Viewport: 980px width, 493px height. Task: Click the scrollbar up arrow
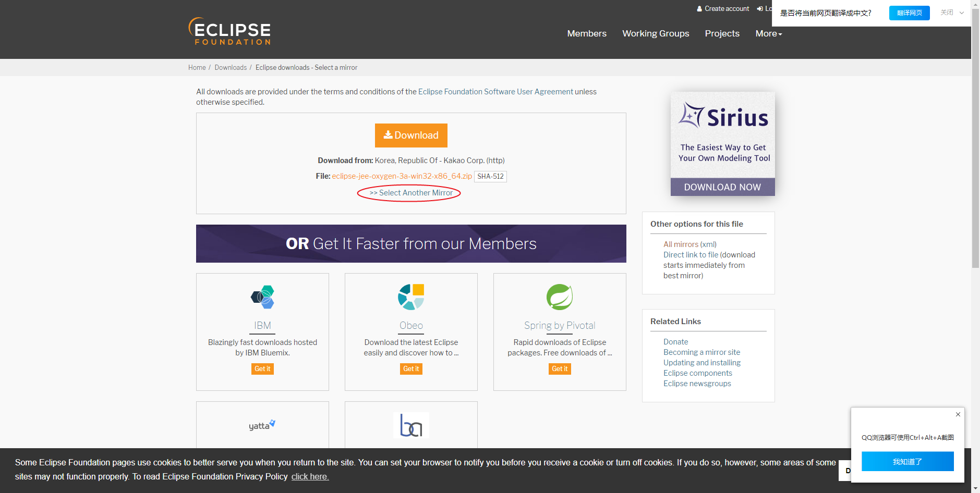[x=975, y=4]
